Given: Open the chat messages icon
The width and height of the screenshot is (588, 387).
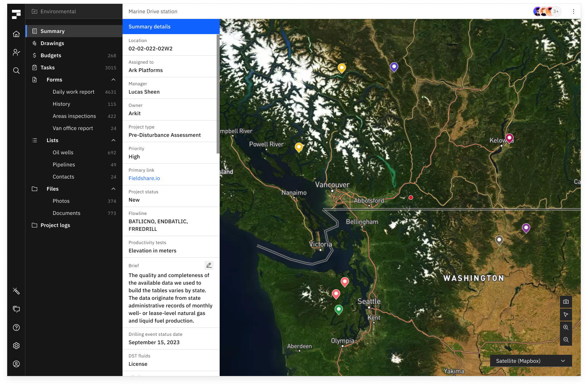Looking at the screenshot, I should [16, 309].
